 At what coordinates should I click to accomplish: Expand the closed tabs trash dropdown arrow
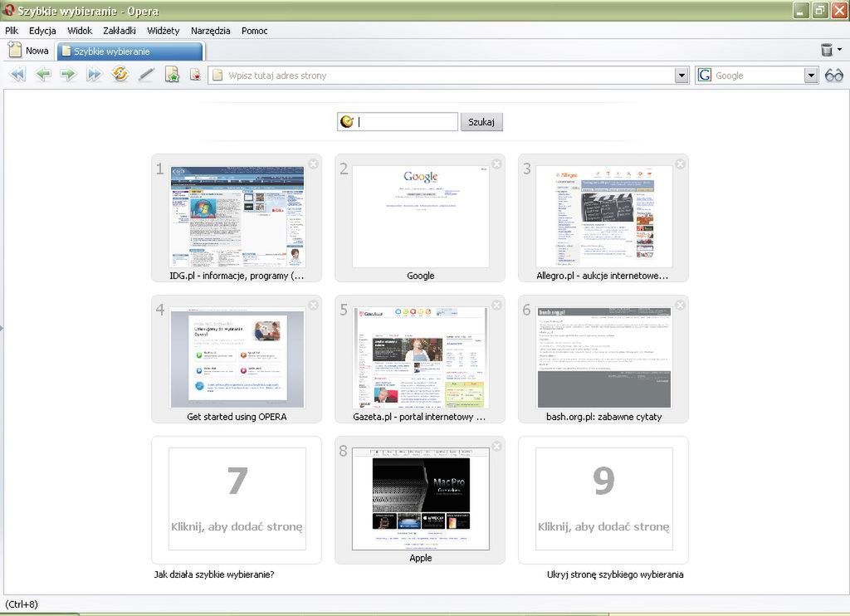pos(839,49)
